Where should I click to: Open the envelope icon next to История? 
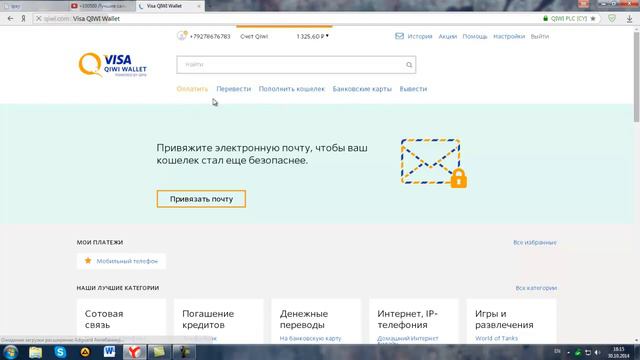[x=399, y=36]
